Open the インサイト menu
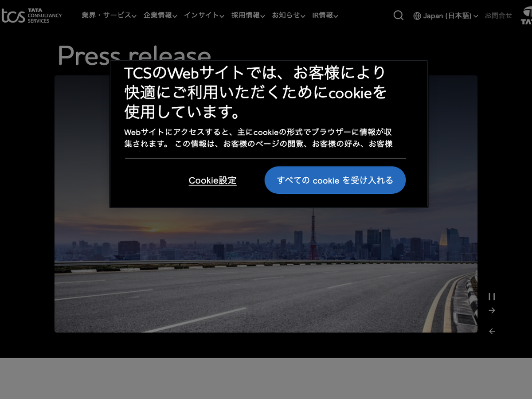Viewport: 532px width, 399px height. (x=204, y=16)
